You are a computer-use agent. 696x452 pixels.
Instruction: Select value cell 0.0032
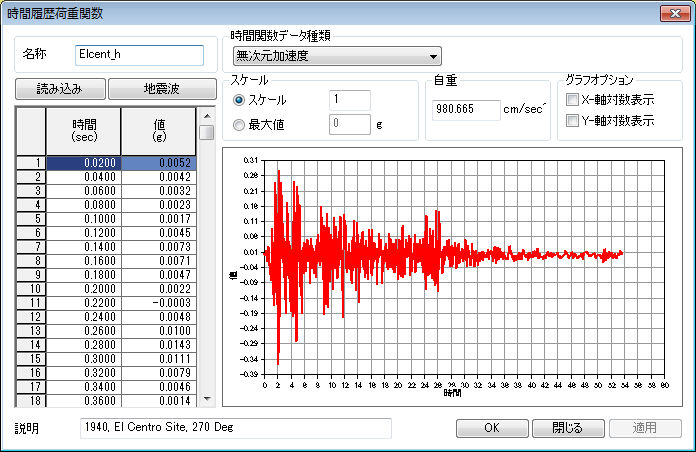(x=159, y=191)
